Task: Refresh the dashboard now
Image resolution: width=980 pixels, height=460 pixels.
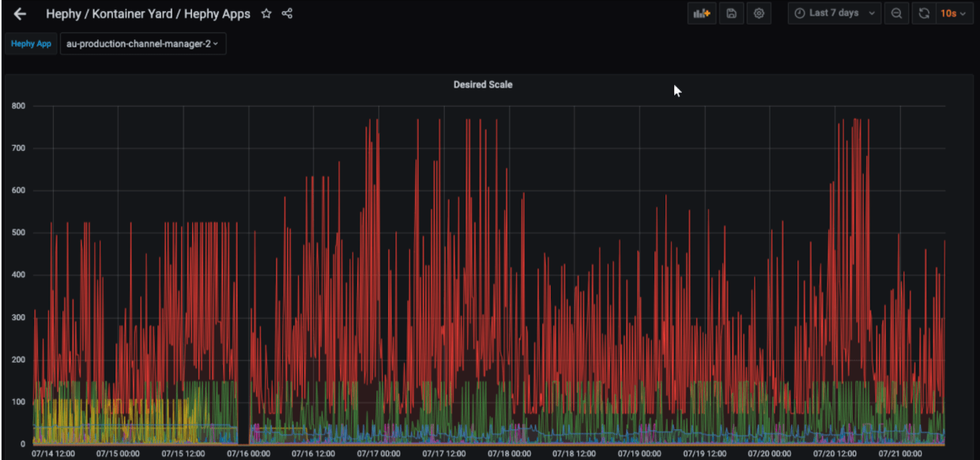Action: (924, 13)
